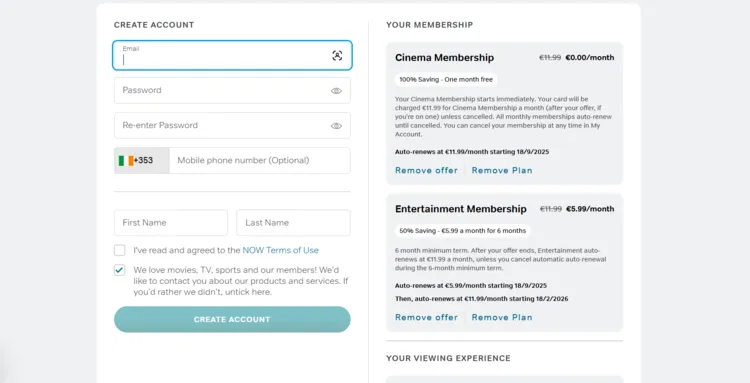Click the Last Name field

tap(293, 223)
